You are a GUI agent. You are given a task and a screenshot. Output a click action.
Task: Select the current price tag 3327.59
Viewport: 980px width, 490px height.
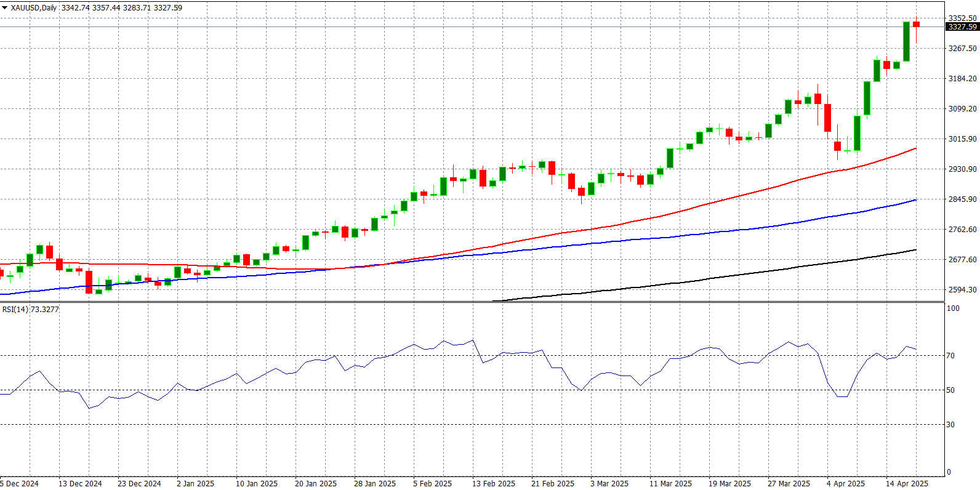(962, 27)
